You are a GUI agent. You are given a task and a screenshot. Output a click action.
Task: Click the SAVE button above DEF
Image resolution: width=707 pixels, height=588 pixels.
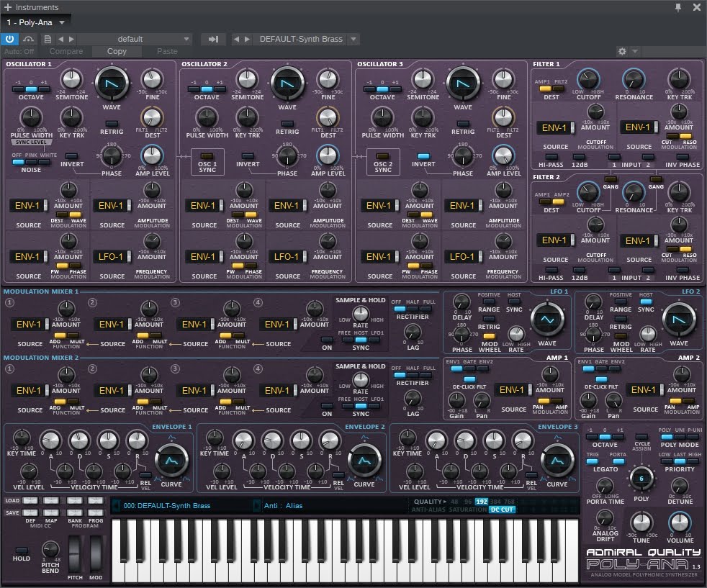30,512
